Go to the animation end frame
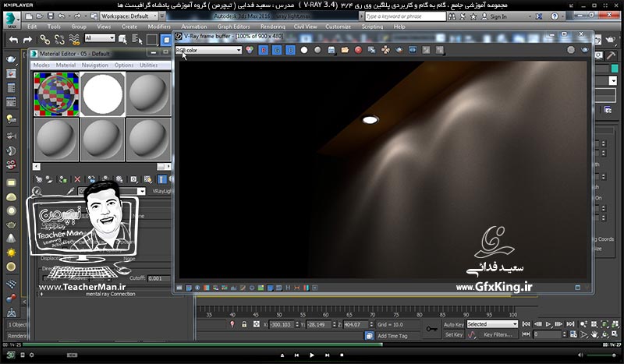624x364 pixels. pyautogui.click(x=570, y=324)
